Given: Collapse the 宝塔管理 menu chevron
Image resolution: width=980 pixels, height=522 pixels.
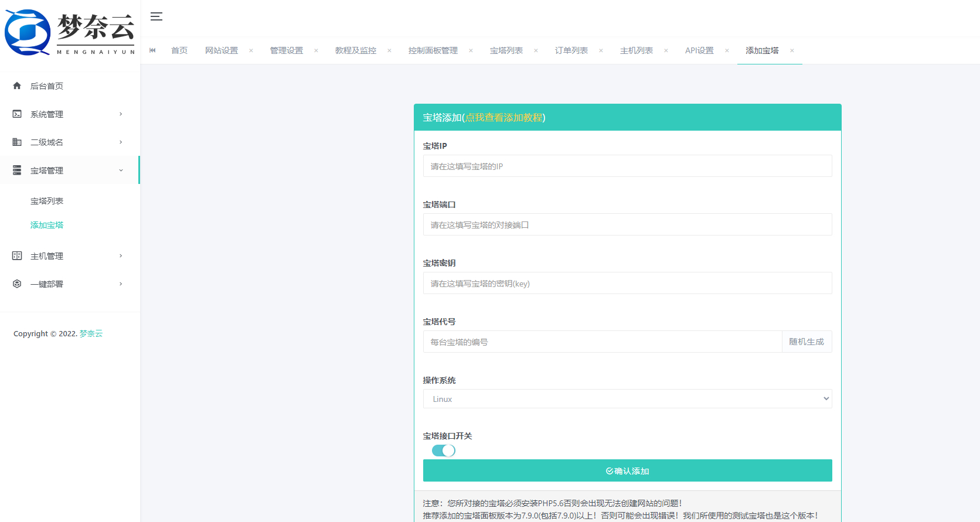Looking at the screenshot, I should tap(121, 170).
